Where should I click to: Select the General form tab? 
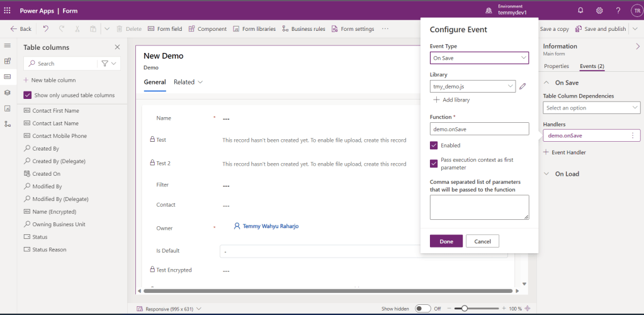pyautogui.click(x=155, y=82)
